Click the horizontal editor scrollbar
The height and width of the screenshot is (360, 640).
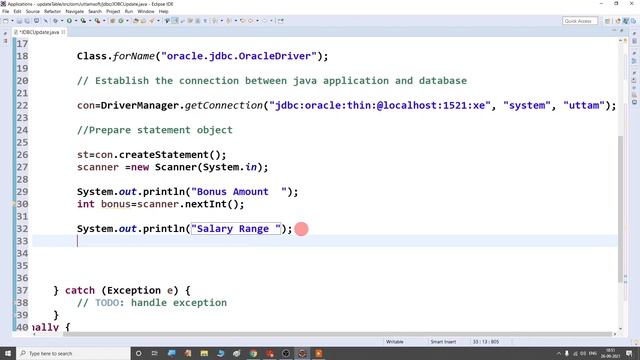[x=337, y=333]
